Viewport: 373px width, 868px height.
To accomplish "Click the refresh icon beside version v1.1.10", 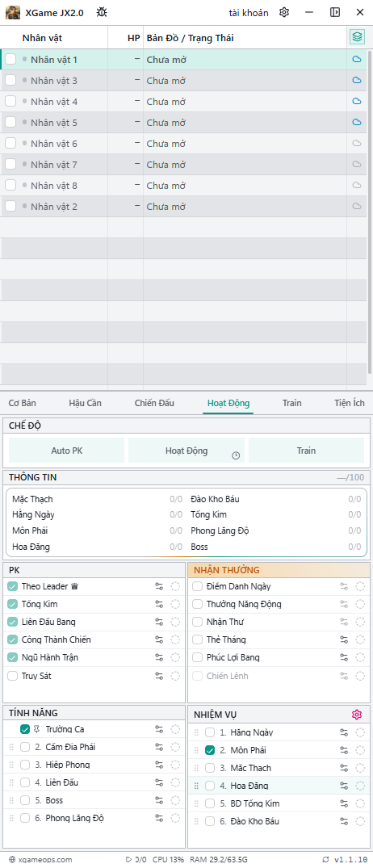I will [x=326, y=860].
